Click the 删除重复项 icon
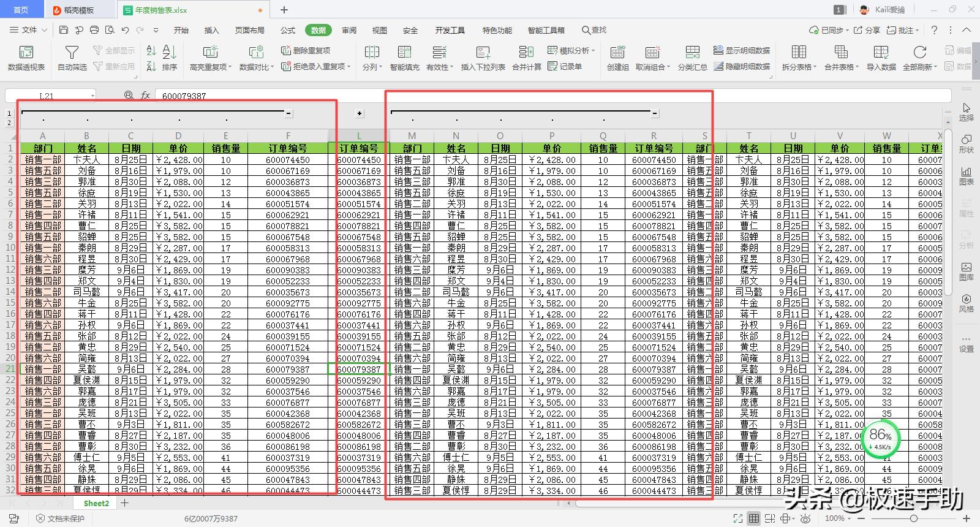The width and height of the screenshot is (980, 527). coord(285,50)
